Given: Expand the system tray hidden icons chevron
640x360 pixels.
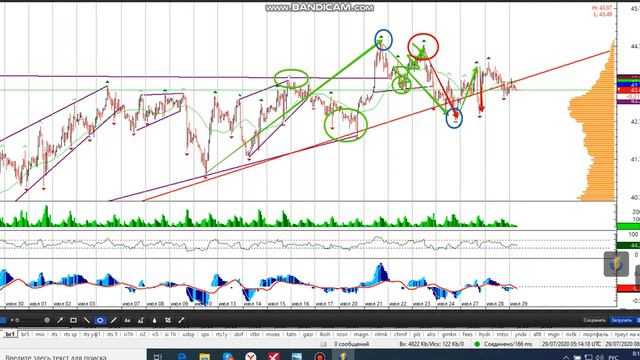Looking at the screenshot, I should click(x=566, y=357).
